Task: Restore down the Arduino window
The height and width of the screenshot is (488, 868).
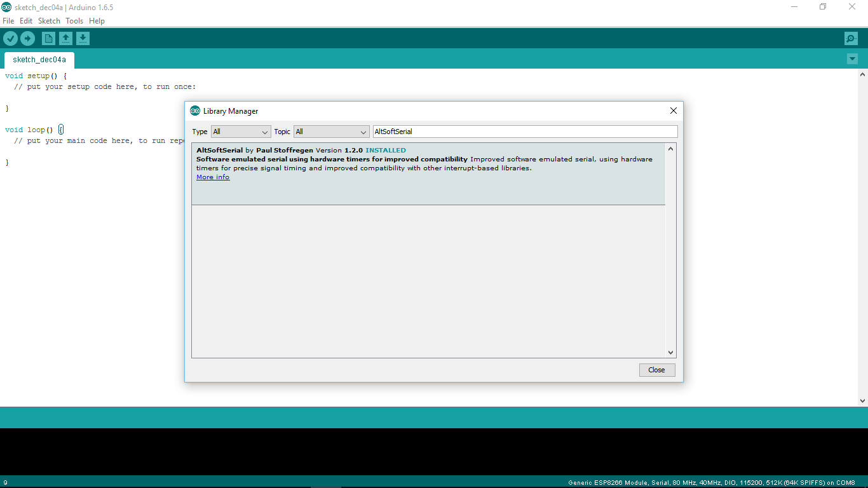Action: coord(823,7)
